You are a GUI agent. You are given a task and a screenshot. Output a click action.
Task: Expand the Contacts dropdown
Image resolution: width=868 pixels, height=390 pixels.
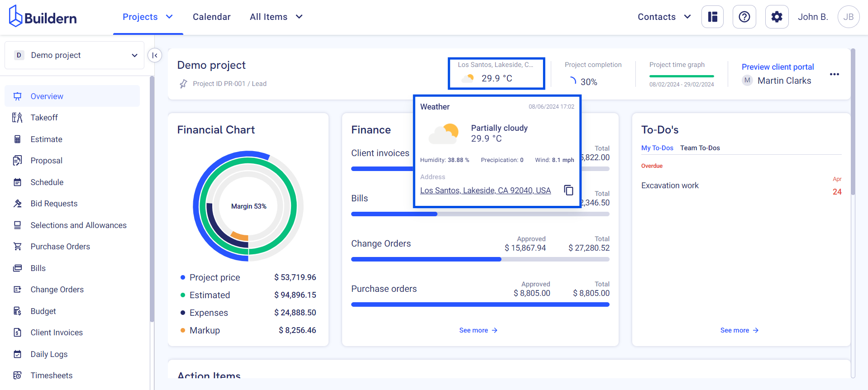point(664,17)
